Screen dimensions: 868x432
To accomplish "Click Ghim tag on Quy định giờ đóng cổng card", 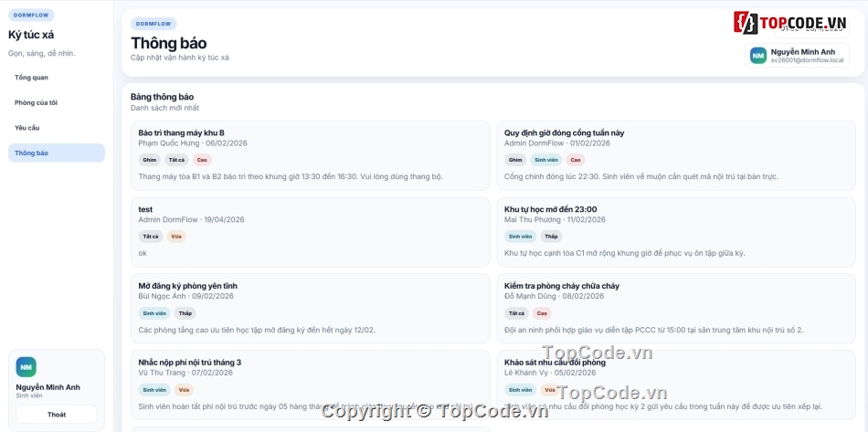I will pos(515,160).
